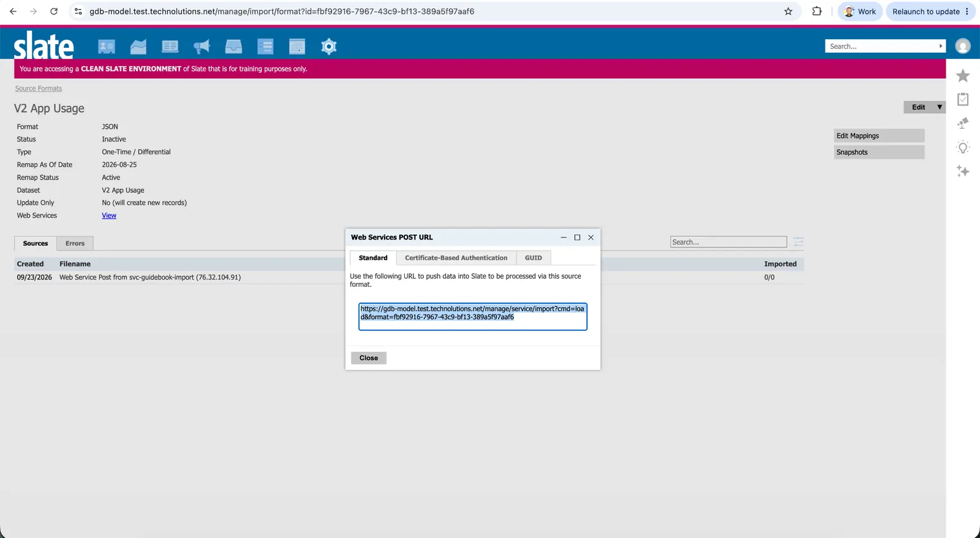Expand the Edit dropdown arrow
Image resolution: width=980 pixels, height=538 pixels.
click(940, 107)
